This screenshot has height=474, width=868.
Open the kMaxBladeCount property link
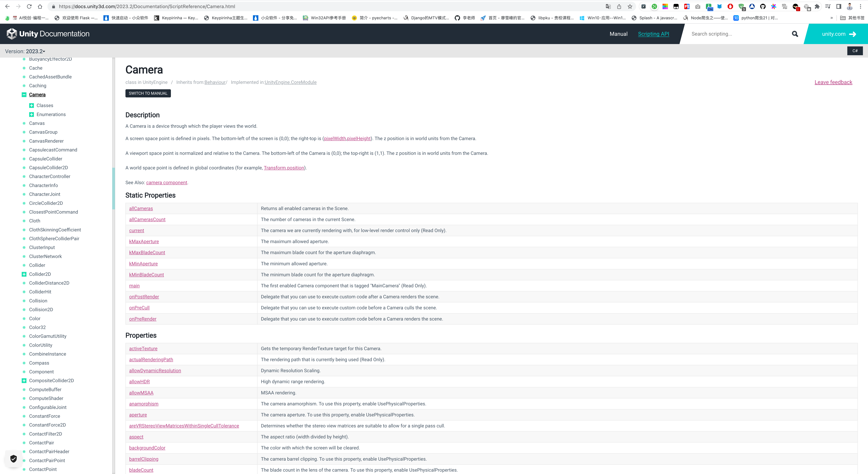[x=147, y=252]
